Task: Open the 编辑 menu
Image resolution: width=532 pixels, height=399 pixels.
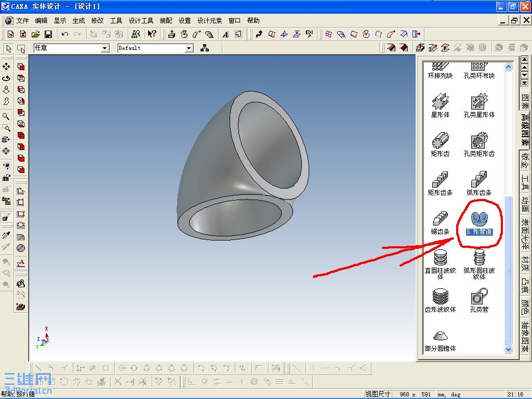Action: [x=41, y=21]
